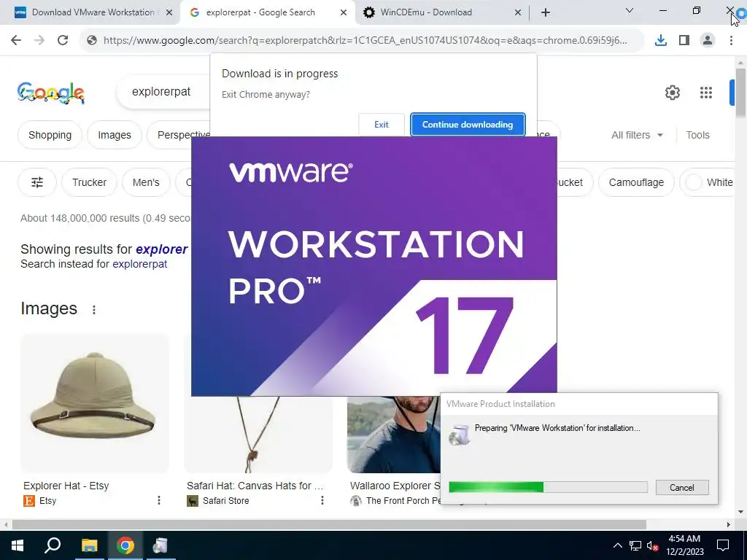Click Exit in the download dialog
Image resolution: width=747 pixels, height=560 pixels.
(381, 125)
